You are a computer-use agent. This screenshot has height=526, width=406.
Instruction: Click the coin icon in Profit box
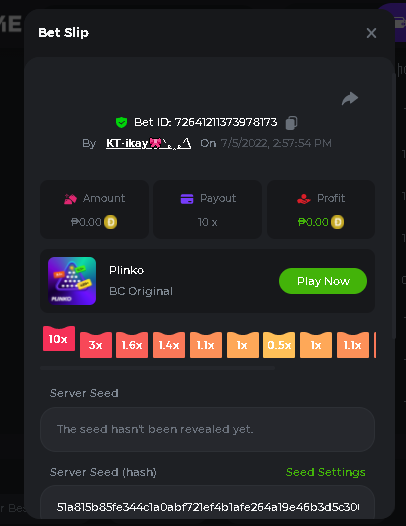coord(338,222)
